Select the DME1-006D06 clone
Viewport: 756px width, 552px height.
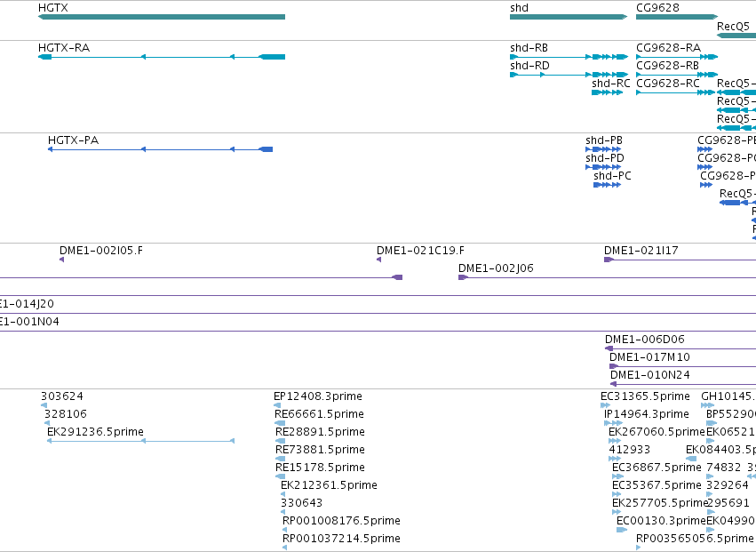680,348
